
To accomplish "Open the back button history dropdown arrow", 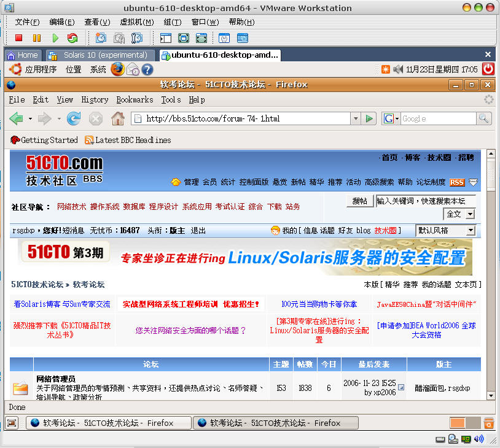I will click(30, 119).
